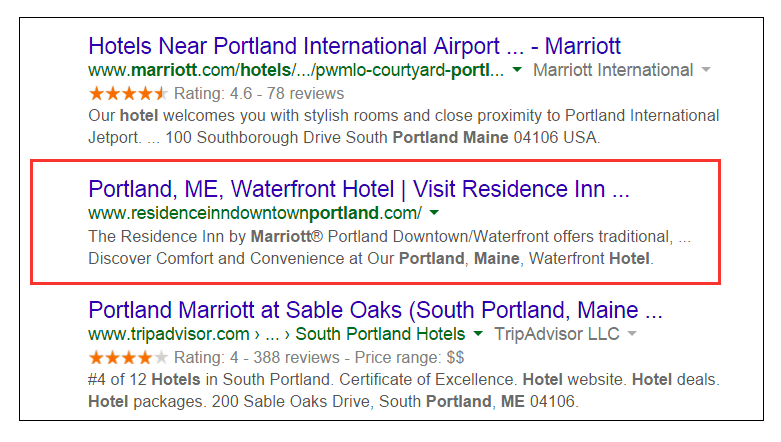This screenshot has height=442, width=781.
Task: Click the Rating 4.6 - 78 reviews text
Action: click(259, 94)
